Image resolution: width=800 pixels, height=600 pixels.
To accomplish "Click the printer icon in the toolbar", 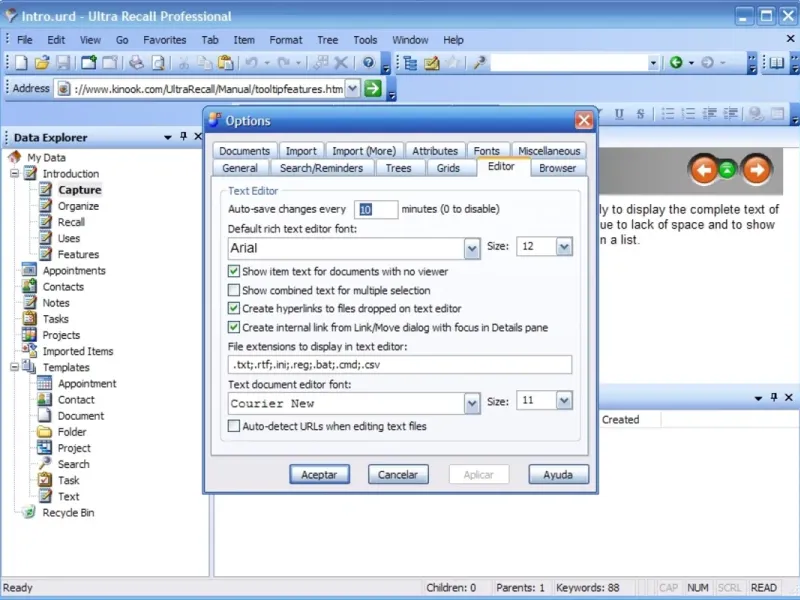I will pos(136,63).
